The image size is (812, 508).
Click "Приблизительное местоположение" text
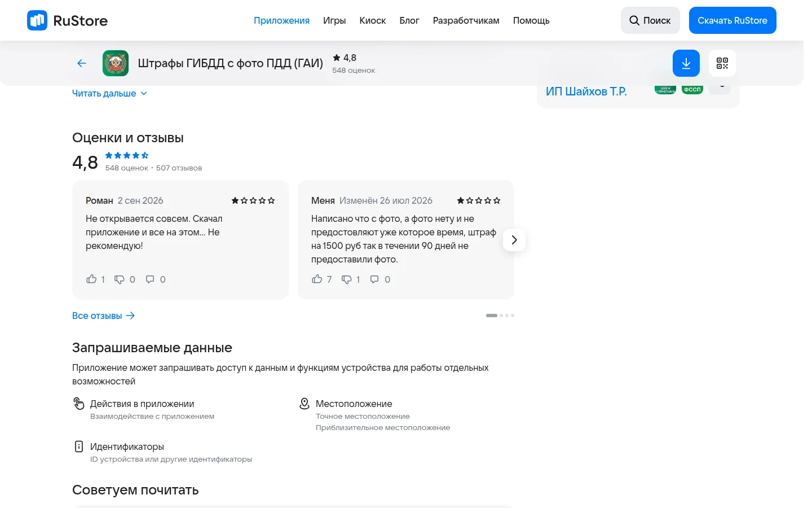383,428
